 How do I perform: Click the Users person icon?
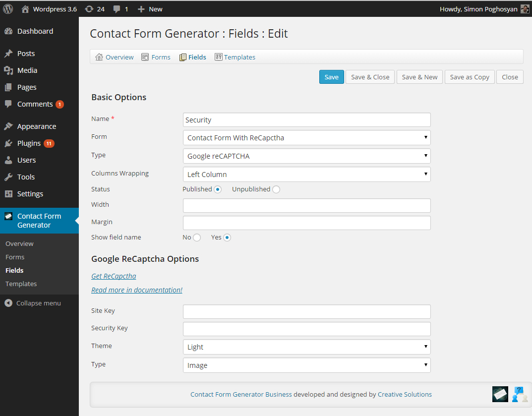pyautogui.click(x=8, y=160)
